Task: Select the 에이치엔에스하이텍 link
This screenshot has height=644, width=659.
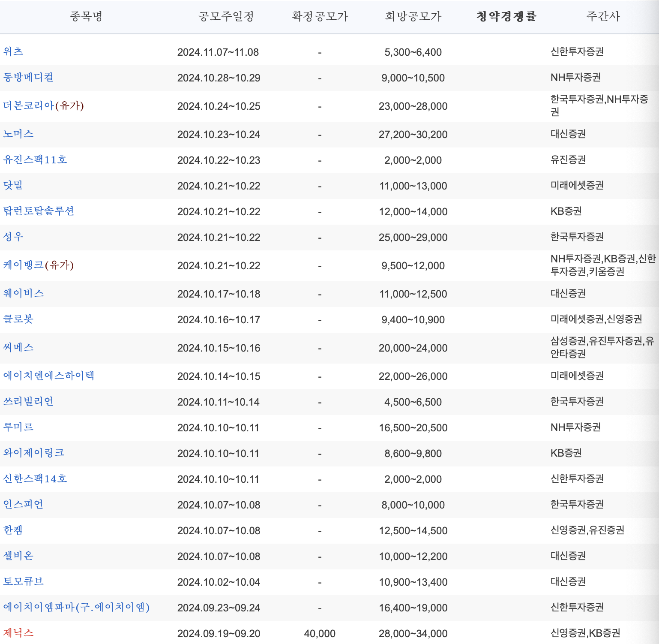Action: (x=49, y=376)
